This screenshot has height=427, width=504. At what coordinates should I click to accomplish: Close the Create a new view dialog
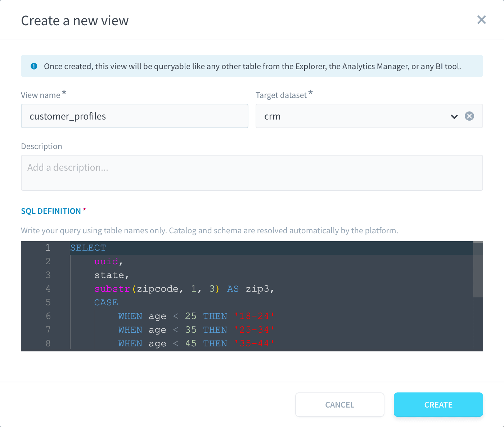coord(481,20)
